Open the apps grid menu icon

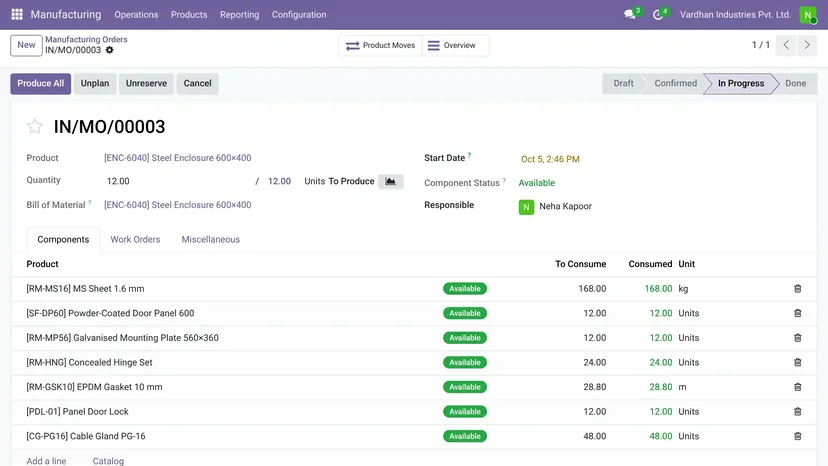[17, 14]
